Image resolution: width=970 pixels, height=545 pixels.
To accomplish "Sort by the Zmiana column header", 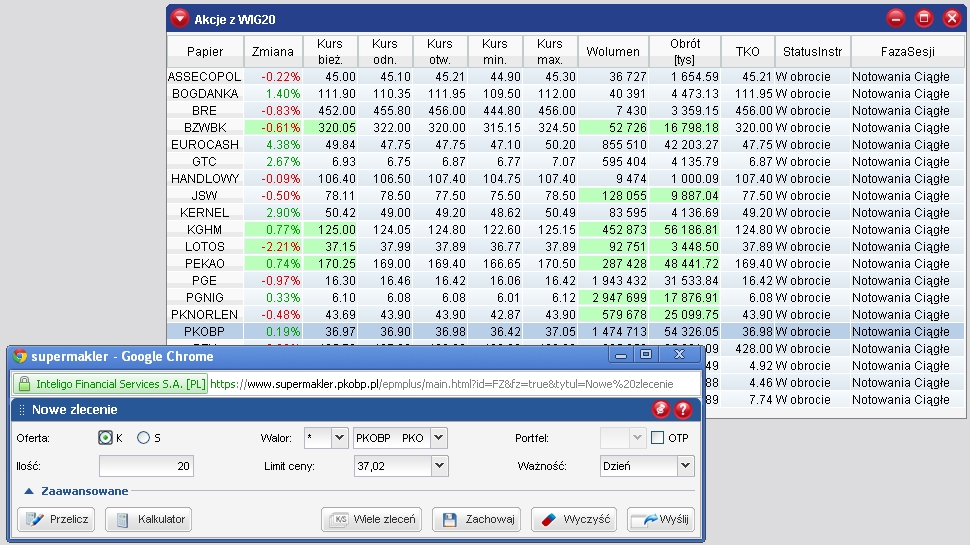I will [x=273, y=52].
